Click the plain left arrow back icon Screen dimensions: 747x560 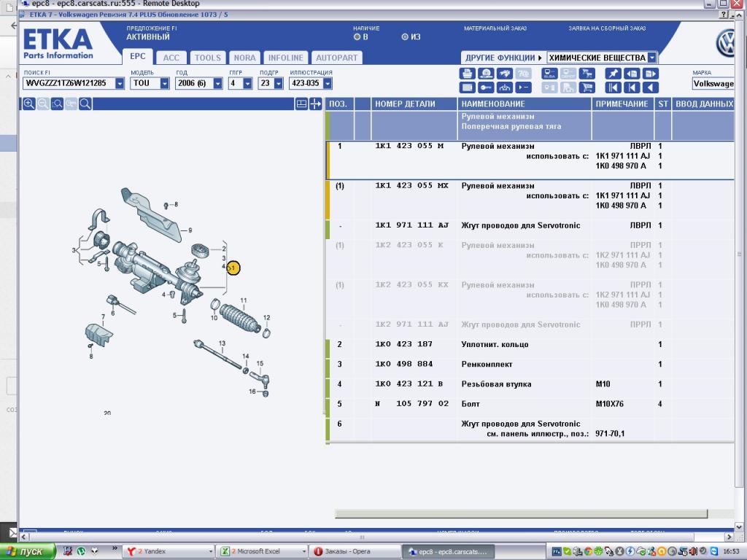[x=650, y=87]
